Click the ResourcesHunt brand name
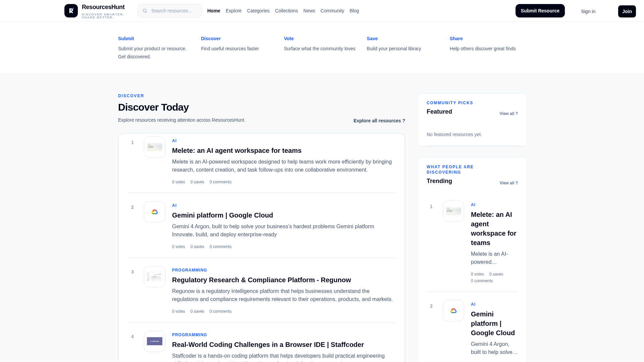This screenshot has height=362, width=644. 103,7
